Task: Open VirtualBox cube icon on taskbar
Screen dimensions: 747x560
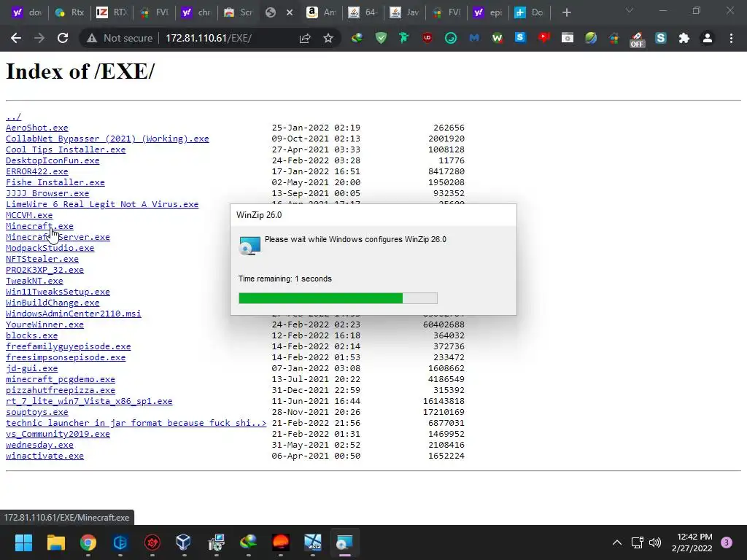Action: click(x=183, y=542)
